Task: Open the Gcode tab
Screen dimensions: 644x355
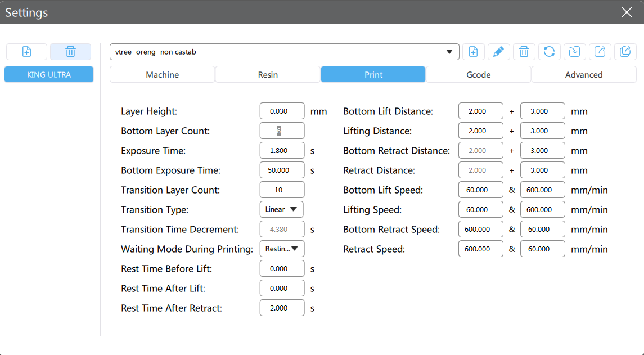Action: click(x=478, y=75)
